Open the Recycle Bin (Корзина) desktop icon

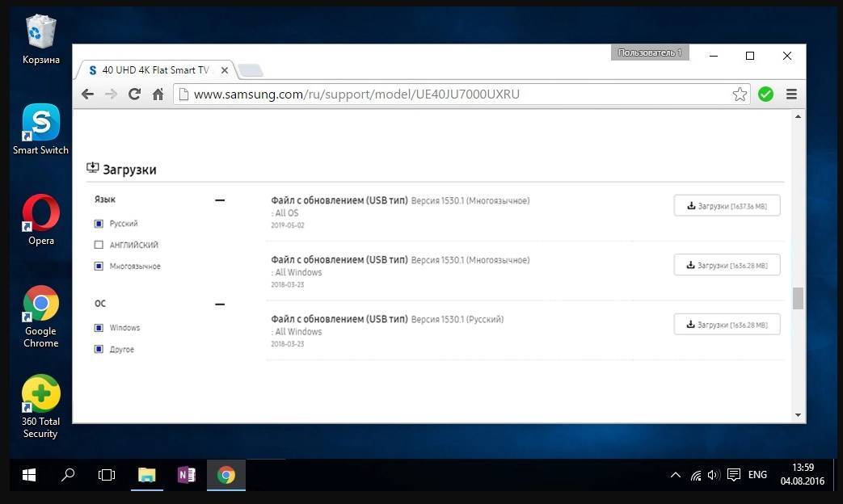click(x=40, y=40)
